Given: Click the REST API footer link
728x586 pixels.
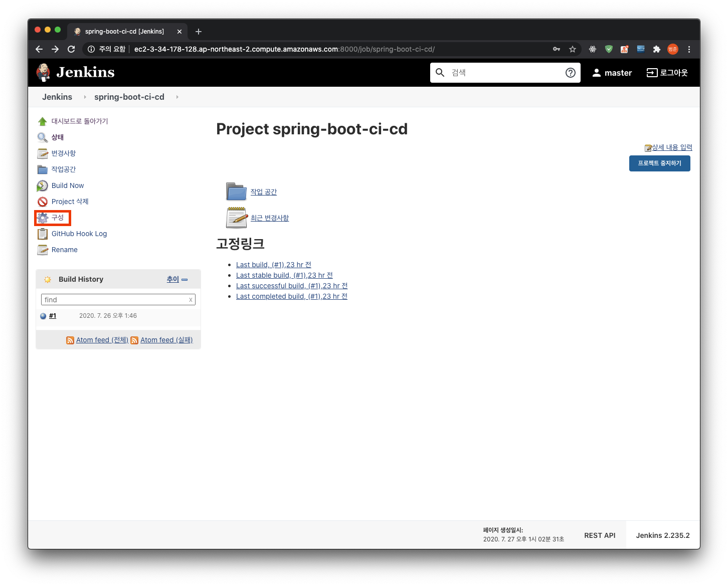Looking at the screenshot, I should pos(600,535).
